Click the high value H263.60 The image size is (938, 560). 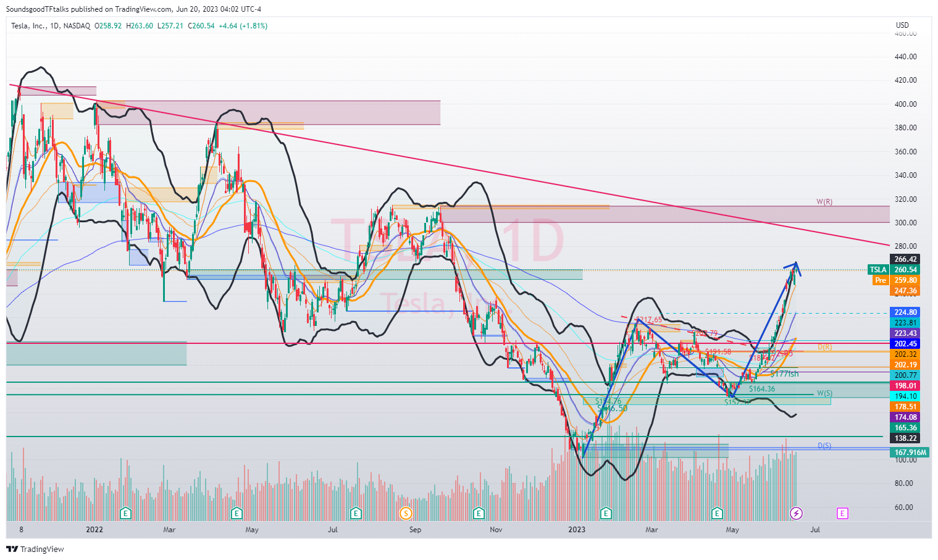click(x=140, y=26)
